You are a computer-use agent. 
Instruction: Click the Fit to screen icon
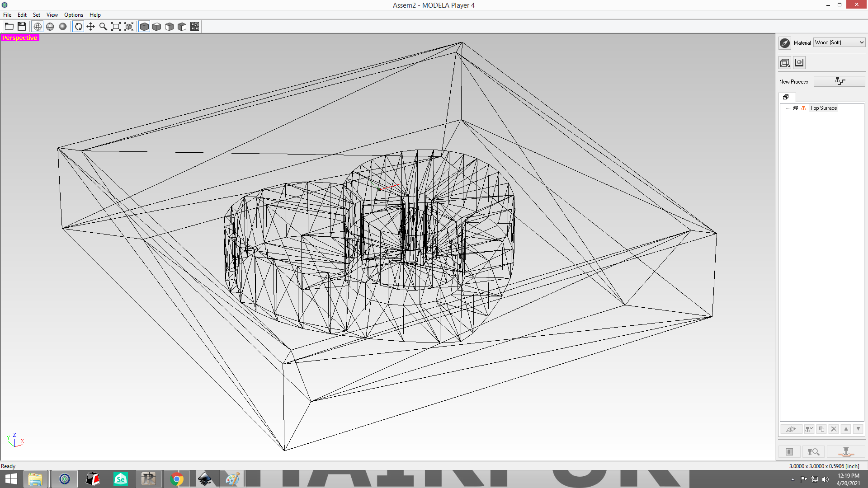pyautogui.click(x=116, y=27)
